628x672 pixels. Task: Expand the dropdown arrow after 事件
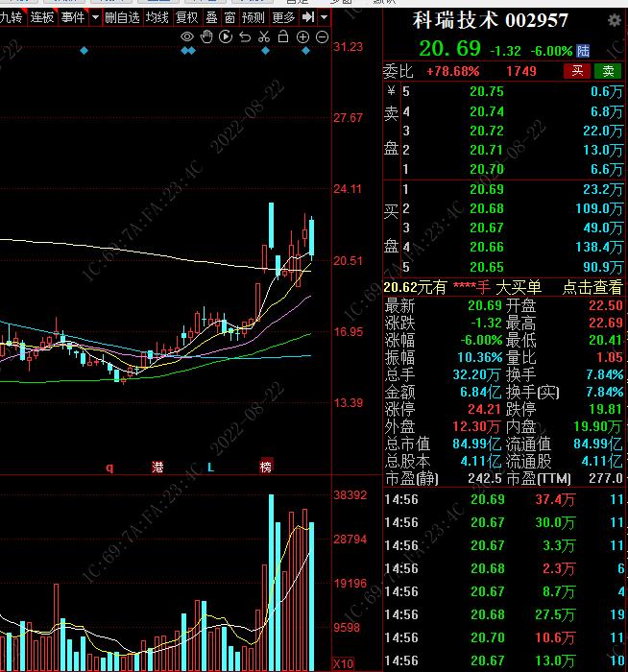[x=95, y=17]
